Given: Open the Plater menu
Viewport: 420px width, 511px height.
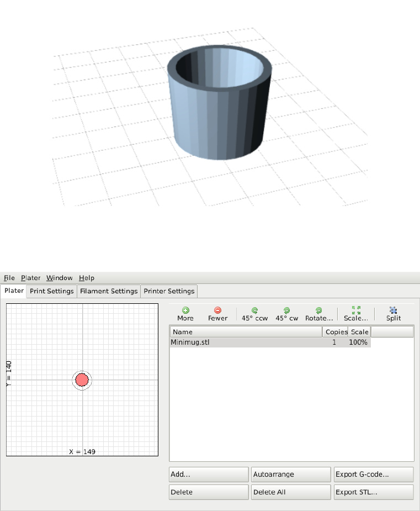Looking at the screenshot, I should (30, 278).
